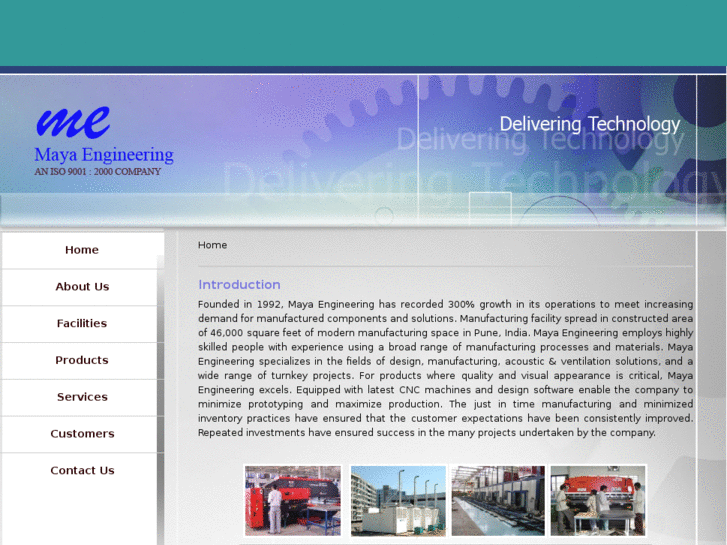Click the Home breadcrumb text
This screenshot has width=727, height=545.
click(212, 245)
